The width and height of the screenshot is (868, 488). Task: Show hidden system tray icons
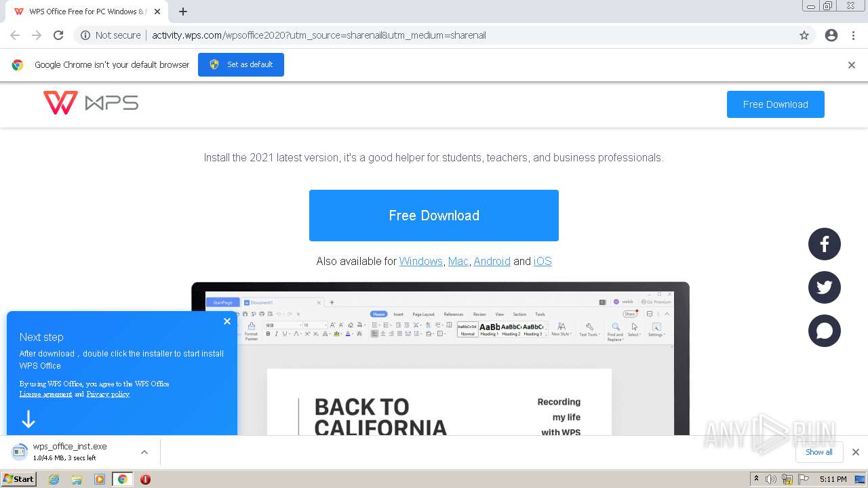[756, 479]
